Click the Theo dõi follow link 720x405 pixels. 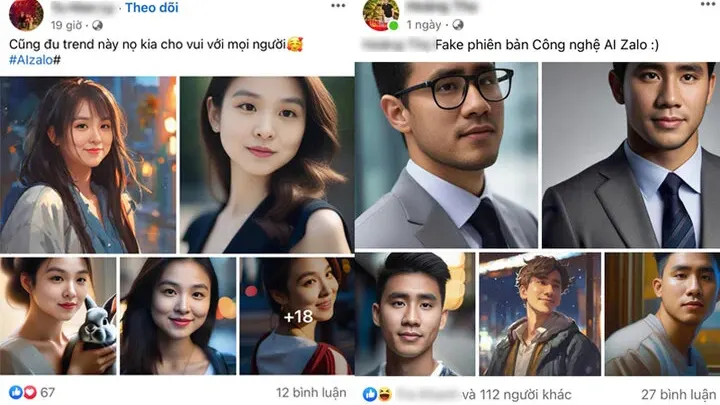(x=152, y=8)
